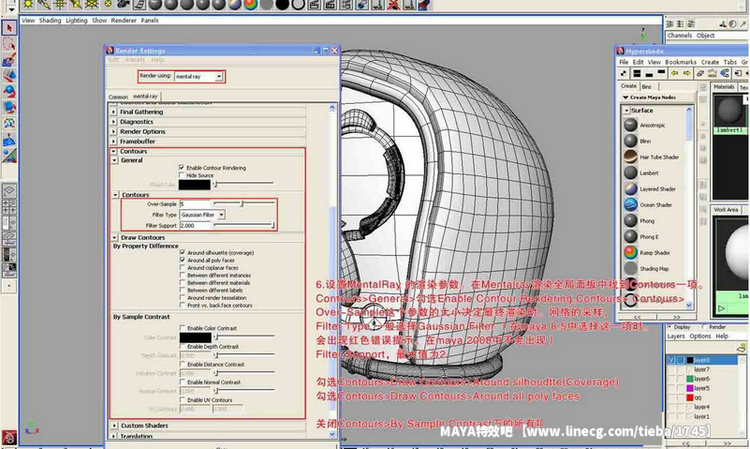Open the Filter Type dropdown
Viewport: 750px width, 449px height.
[202, 215]
